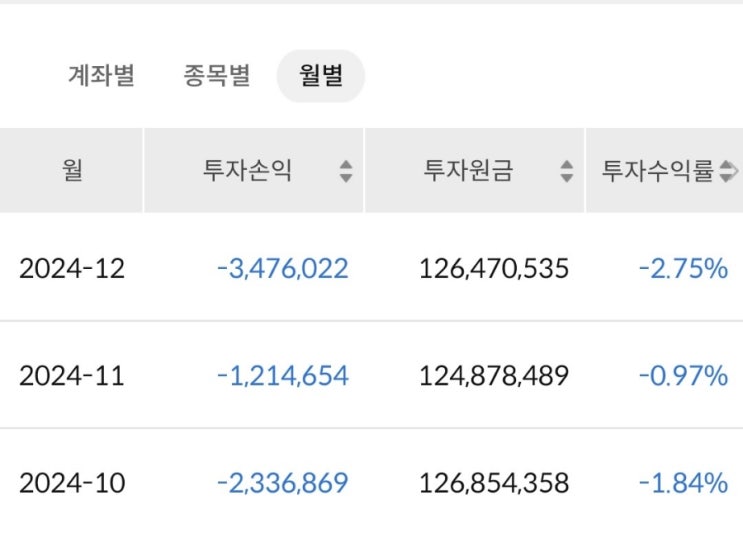The width and height of the screenshot is (743, 533).
Task: Sort by 투자원금 using sort arrows
Action: pyautogui.click(x=567, y=171)
